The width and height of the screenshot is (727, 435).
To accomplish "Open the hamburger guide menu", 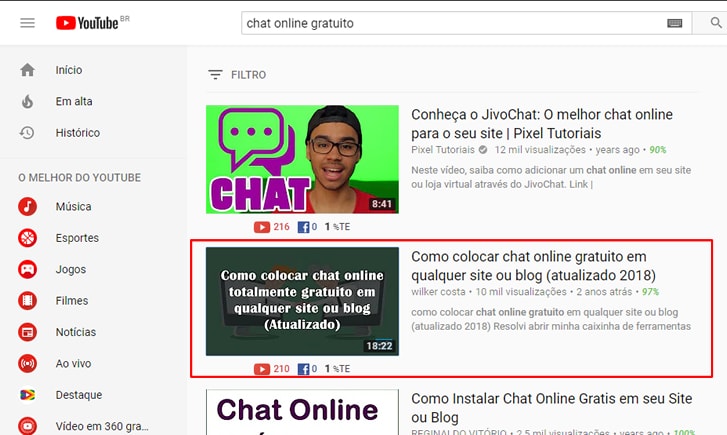I will point(27,23).
